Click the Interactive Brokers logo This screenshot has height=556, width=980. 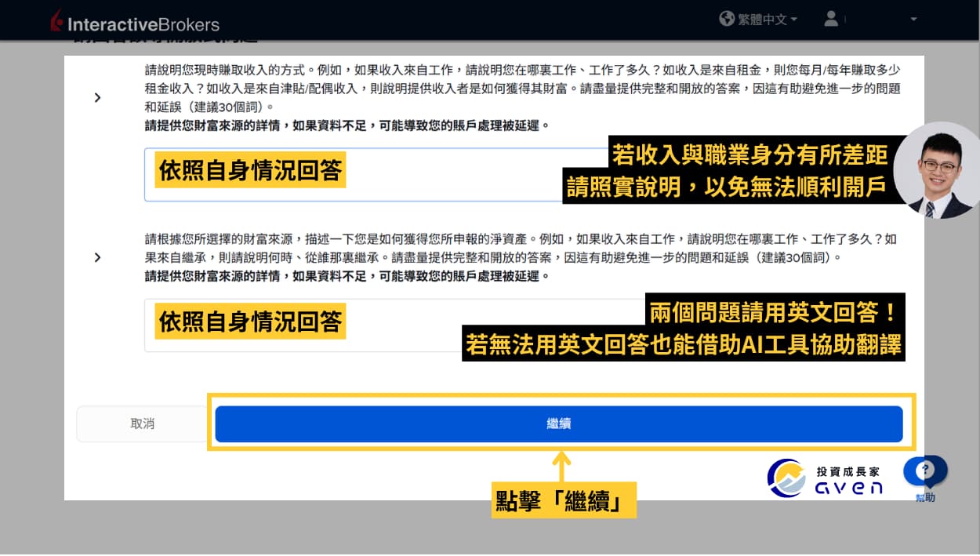point(134,23)
